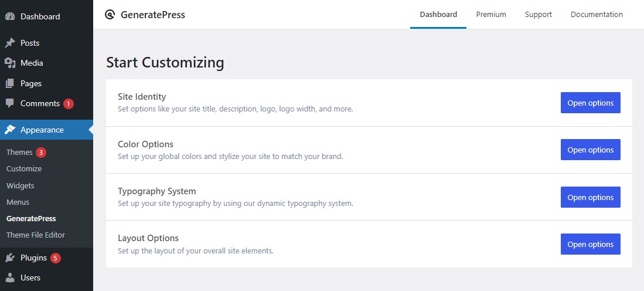644x291 pixels.
Task: Click the red Comments count badge
Action: pyautogui.click(x=68, y=104)
